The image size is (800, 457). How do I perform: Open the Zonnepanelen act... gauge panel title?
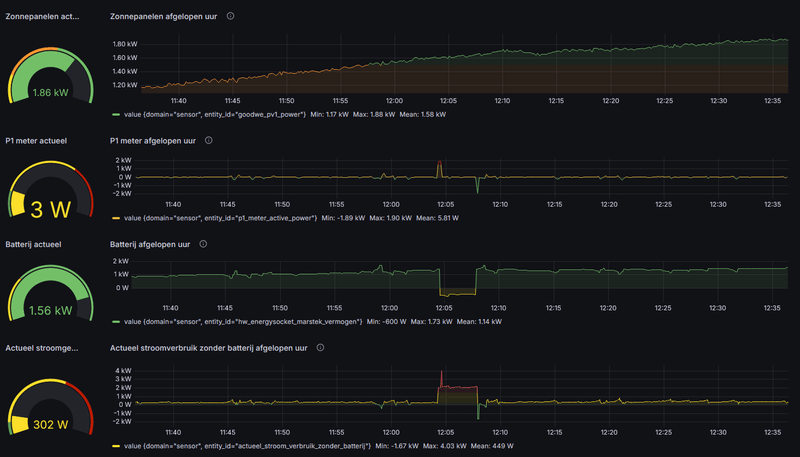coord(42,16)
